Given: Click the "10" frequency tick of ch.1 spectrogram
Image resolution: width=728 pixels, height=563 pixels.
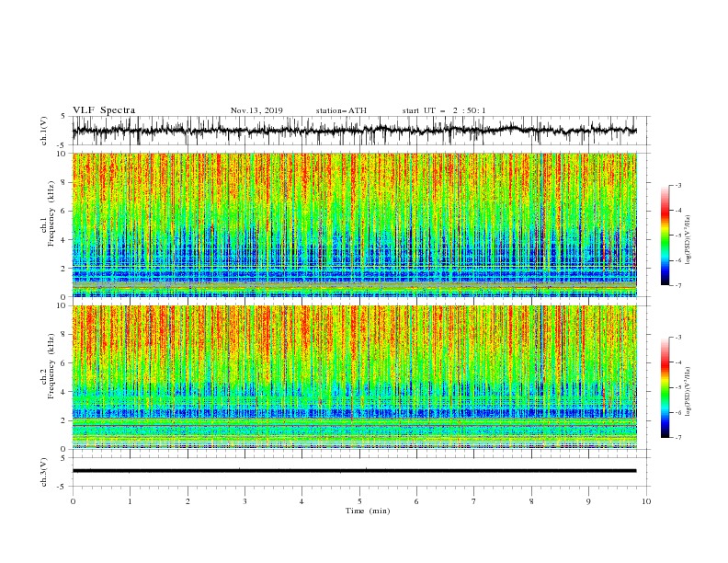Looking at the screenshot, I should coord(63,154).
